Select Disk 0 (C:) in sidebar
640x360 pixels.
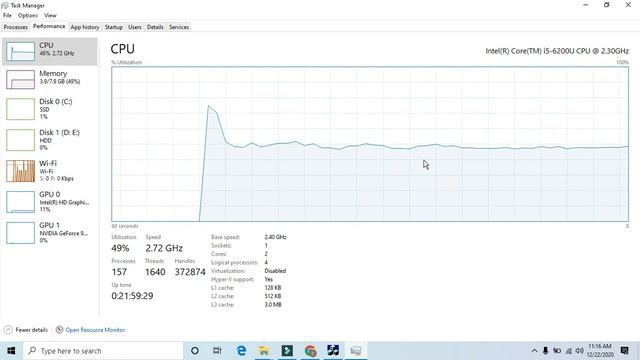[49, 109]
